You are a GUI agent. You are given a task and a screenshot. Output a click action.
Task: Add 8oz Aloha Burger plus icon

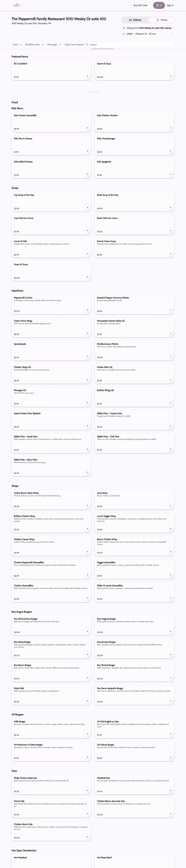pos(87,654)
